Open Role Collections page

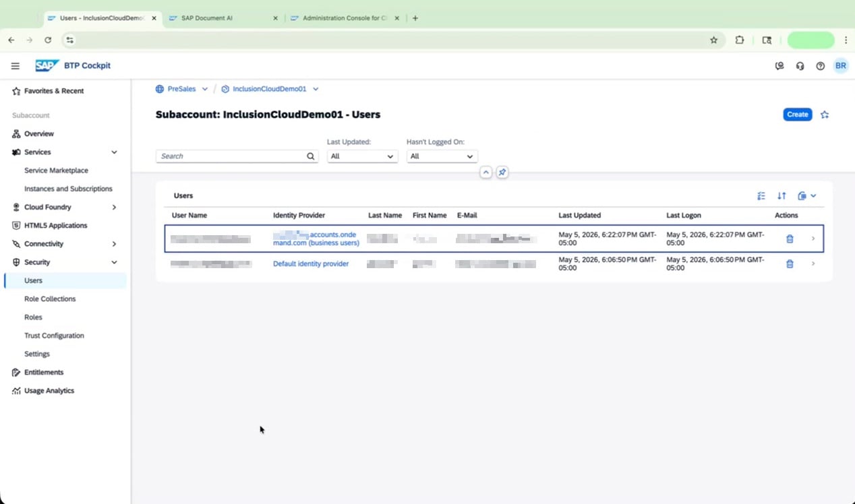click(50, 299)
